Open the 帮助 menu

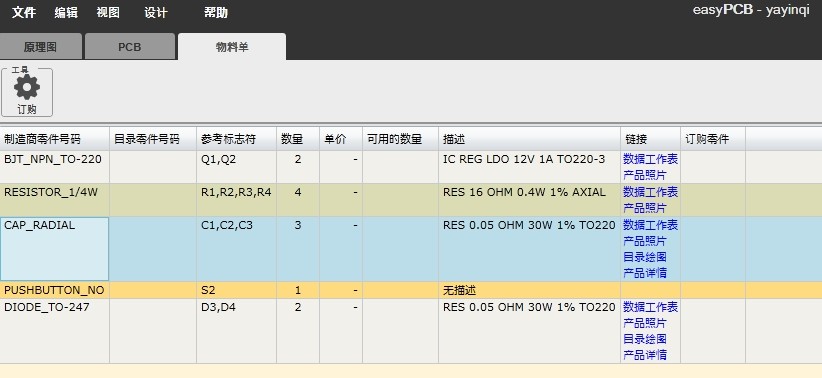pos(215,13)
